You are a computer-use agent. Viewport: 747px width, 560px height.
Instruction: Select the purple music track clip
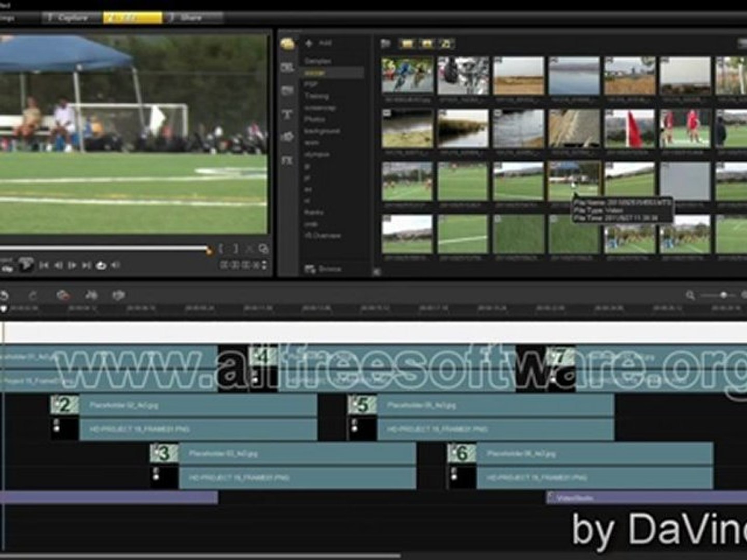pos(108,498)
